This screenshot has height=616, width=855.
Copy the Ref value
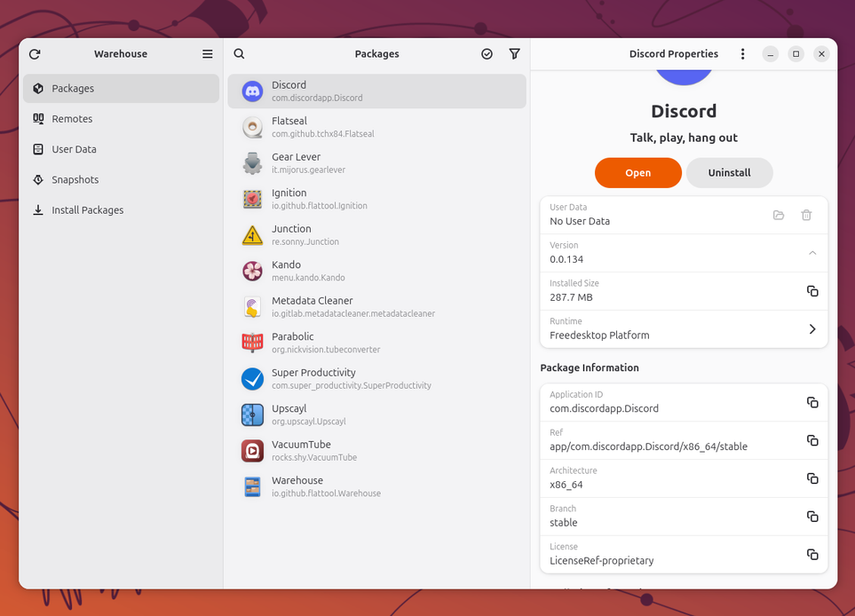(812, 440)
